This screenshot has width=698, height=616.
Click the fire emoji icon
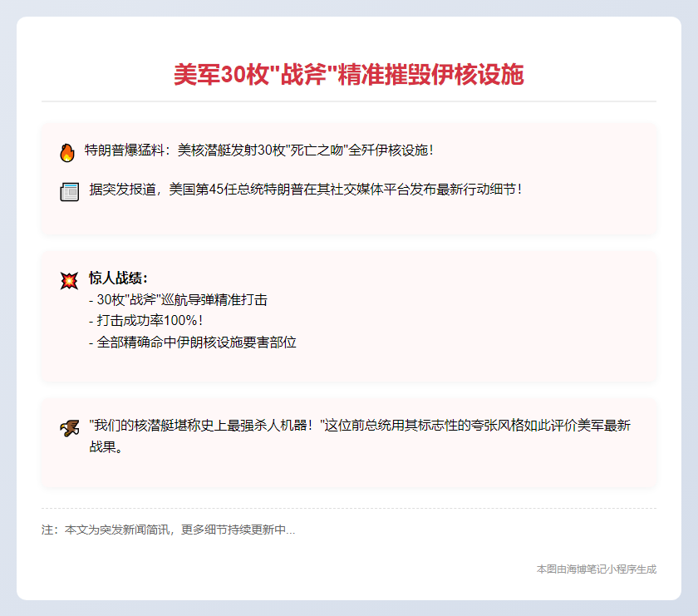(67, 152)
